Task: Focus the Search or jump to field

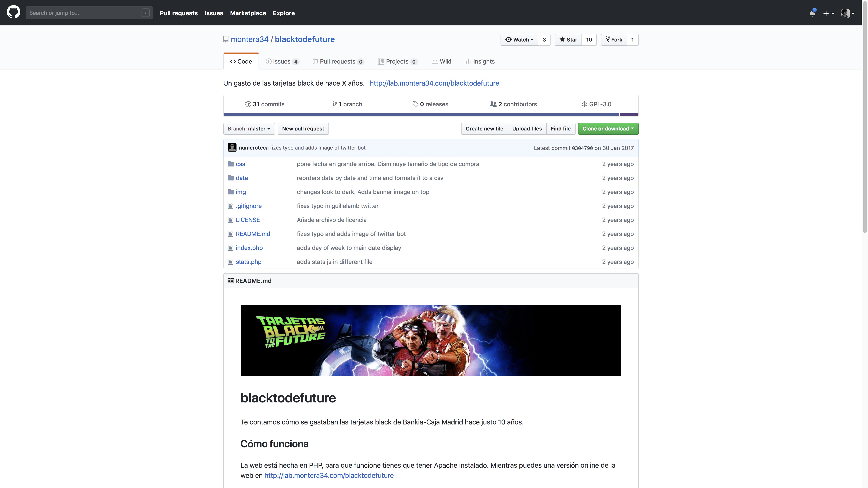Action: (89, 13)
